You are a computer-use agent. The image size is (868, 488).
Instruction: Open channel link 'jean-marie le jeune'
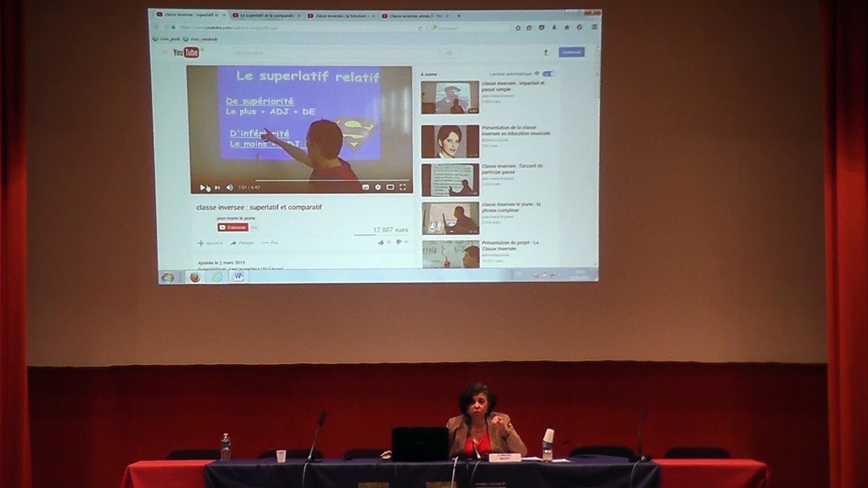pyautogui.click(x=236, y=218)
